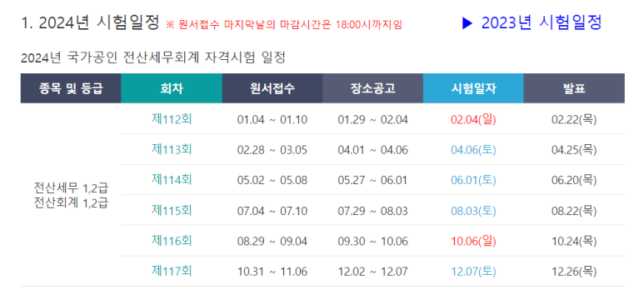Click the heading 1. 2024년 시험일정
The image size is (644, 300).
click(x=90, y=22)
